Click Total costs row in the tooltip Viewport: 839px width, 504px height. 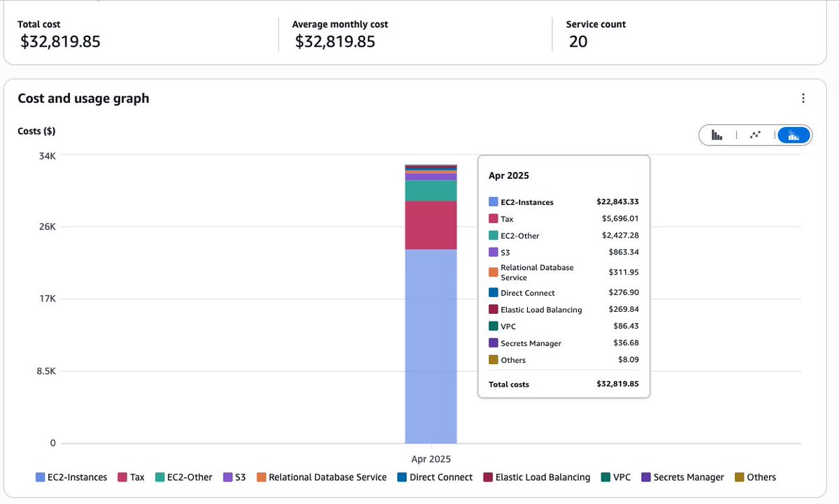click(564, 384)
